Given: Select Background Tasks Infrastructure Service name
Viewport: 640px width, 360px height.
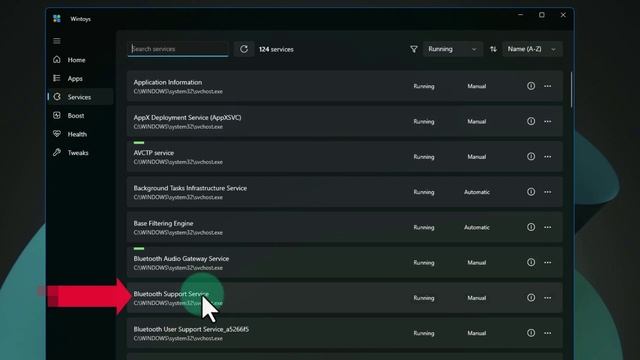Looking at the screenshot, I should tap(190, 188).
